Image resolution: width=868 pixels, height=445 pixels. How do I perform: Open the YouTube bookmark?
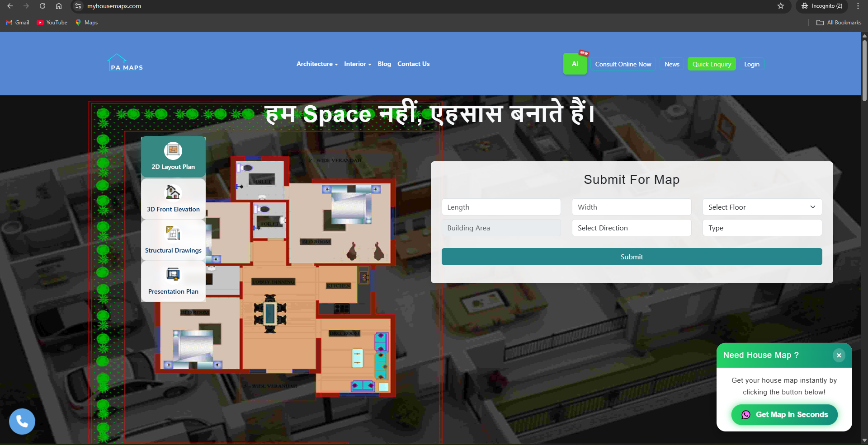pyautogui.click(x=52, y=23)
